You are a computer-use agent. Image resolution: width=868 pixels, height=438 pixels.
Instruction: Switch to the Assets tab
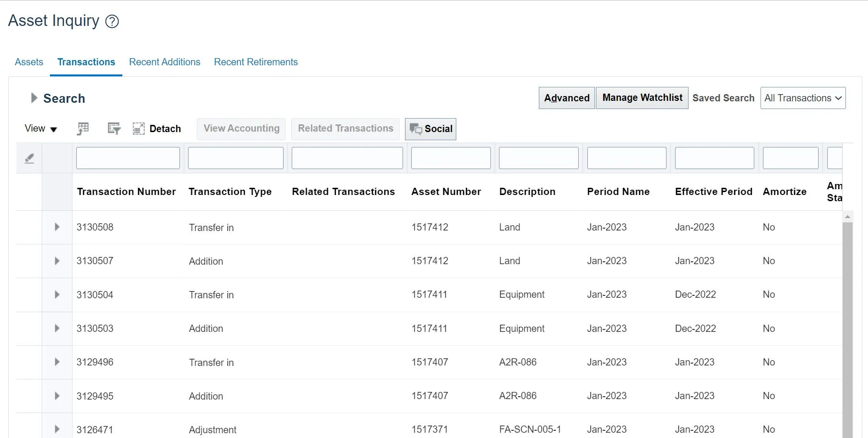(29, 62)
